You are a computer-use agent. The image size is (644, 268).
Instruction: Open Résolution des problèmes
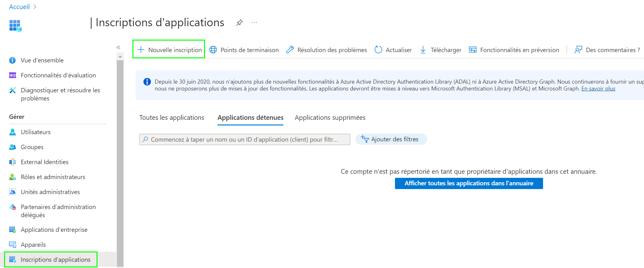click(332, 50)
